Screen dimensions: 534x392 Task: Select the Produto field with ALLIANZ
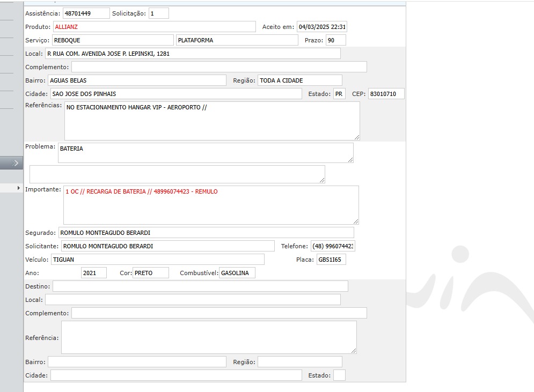coord(154,27)
